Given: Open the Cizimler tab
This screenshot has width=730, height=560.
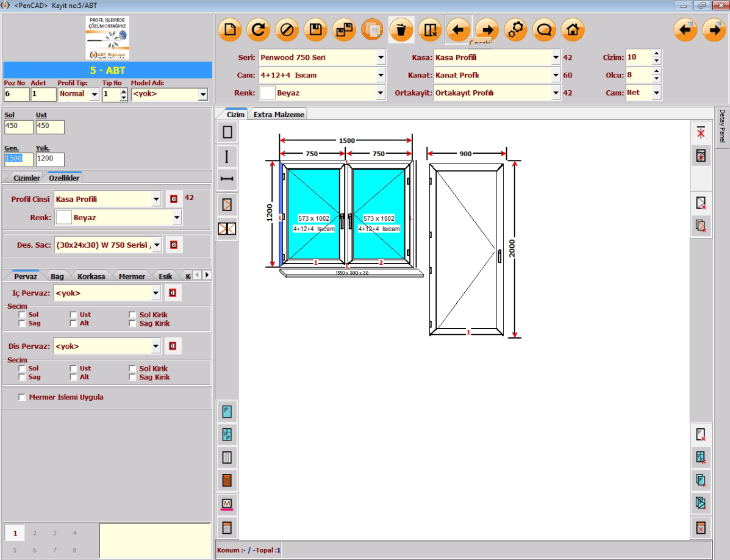Looking at the screenshot, I should click(x=27, y=178).
